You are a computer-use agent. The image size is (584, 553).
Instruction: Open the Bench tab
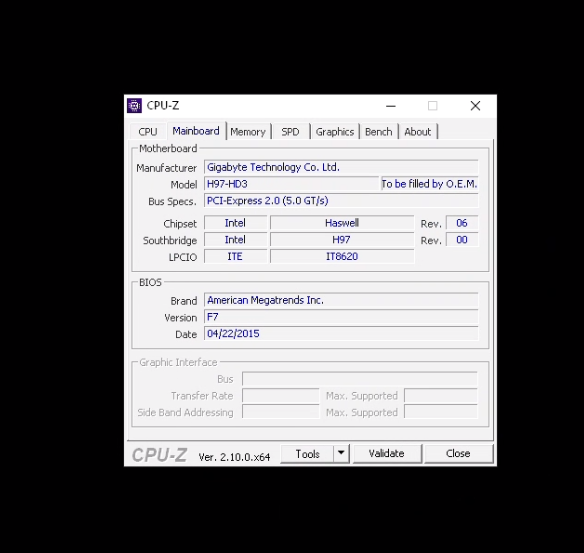coord(378,132)
